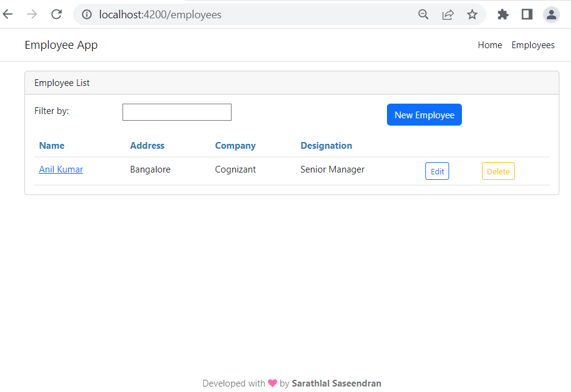Image resolution: width=571 pixels, height=392 pixels.
Task: Click the Senior Manager designation cell
Action: point(332,169)
